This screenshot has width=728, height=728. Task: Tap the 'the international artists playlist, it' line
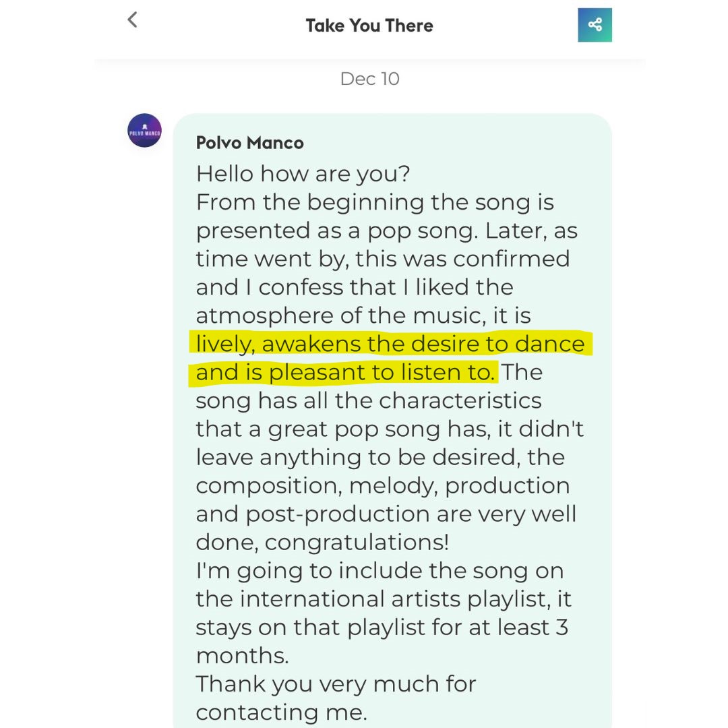pyautogui.click(x=384, y=599)
